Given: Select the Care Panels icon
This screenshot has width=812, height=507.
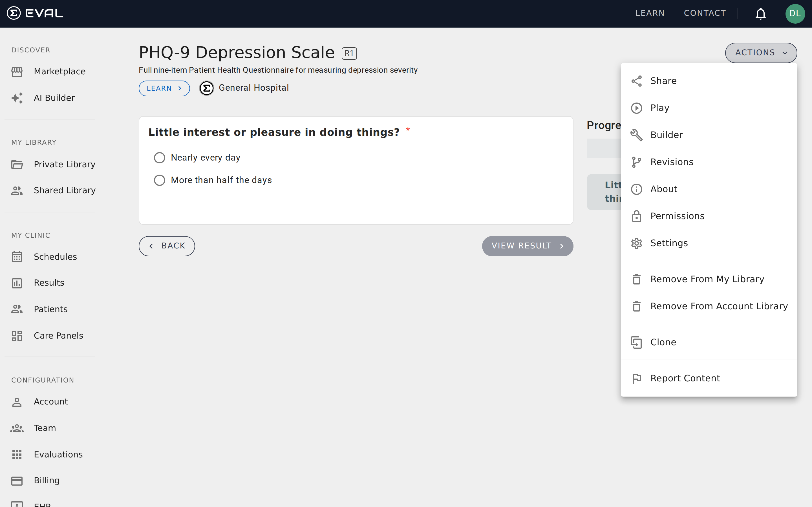Looking at the screenshot, I should click(x=17, y=335).
